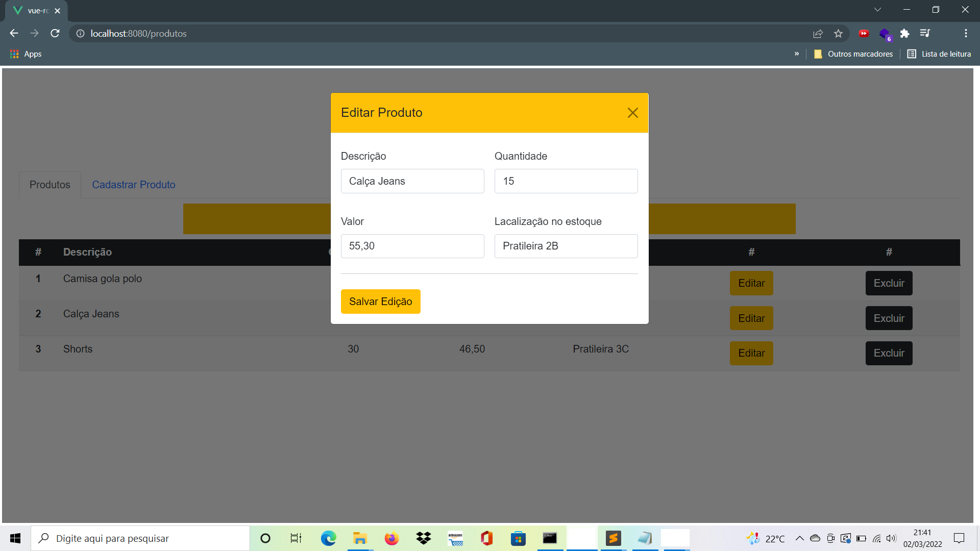
Task: Open Microsoft Edge from the taskbar
Action: pos(328,538)
